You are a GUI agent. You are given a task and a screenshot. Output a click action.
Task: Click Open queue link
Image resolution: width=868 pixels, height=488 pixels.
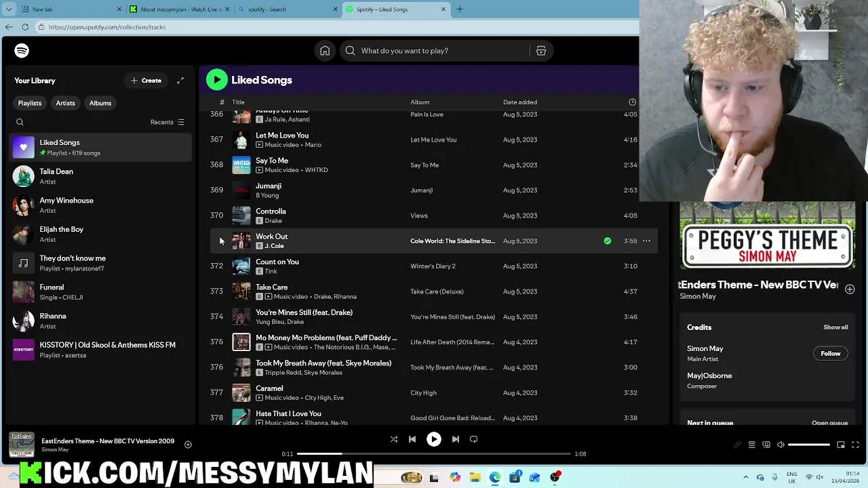pos(829,423)
